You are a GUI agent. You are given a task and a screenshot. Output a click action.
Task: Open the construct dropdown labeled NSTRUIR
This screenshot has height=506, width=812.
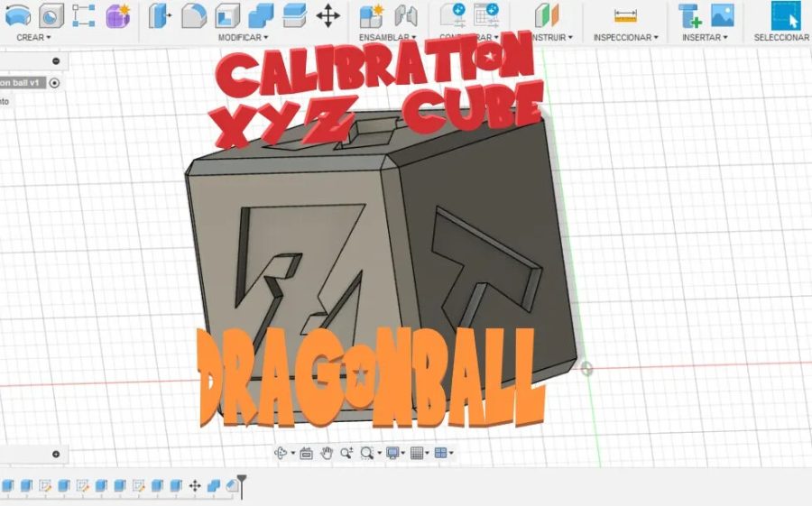click(x=552, y=37)
